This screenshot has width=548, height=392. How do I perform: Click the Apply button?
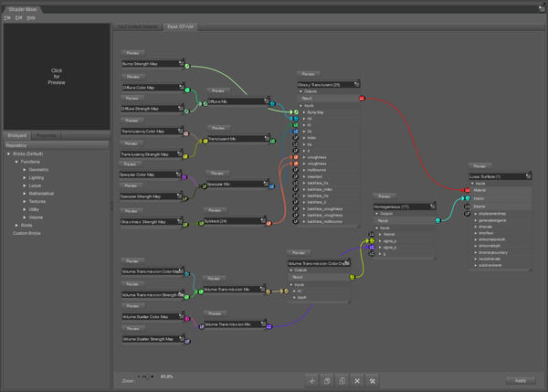520,380
